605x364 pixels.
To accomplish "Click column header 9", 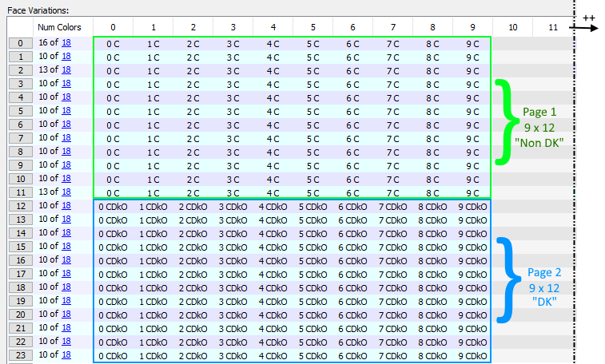I will click(472, 27).
